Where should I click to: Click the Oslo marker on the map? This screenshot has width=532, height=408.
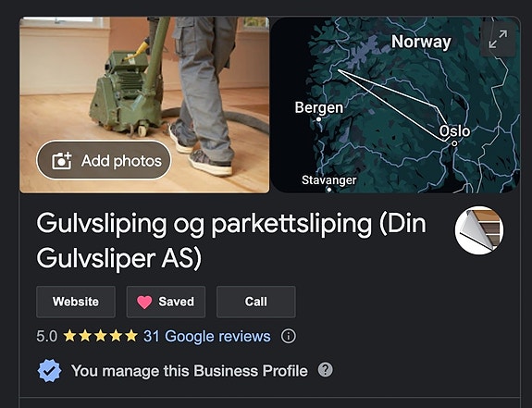454,143
